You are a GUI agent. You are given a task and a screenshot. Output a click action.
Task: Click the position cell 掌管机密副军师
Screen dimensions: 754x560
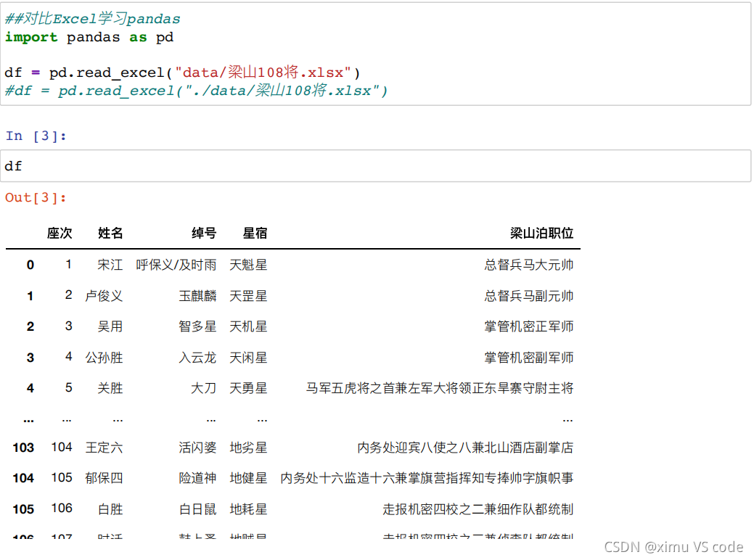click(528, 358)
